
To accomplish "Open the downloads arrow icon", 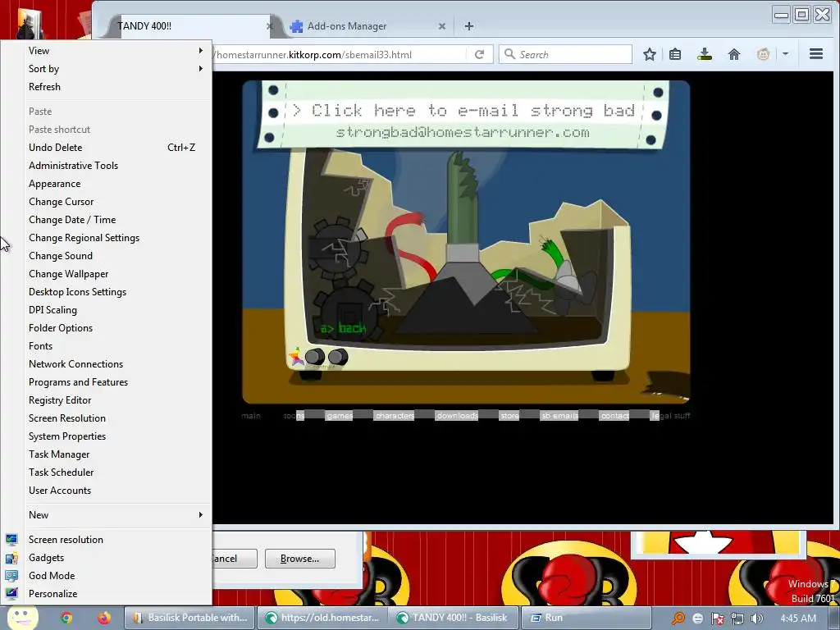I will click(x=705, y=54).
